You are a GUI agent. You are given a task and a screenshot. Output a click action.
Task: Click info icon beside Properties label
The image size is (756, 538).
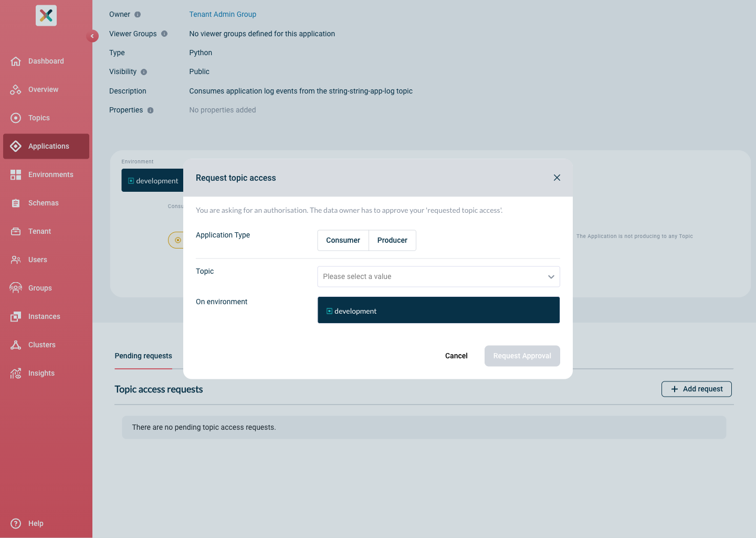pos(151,110)
